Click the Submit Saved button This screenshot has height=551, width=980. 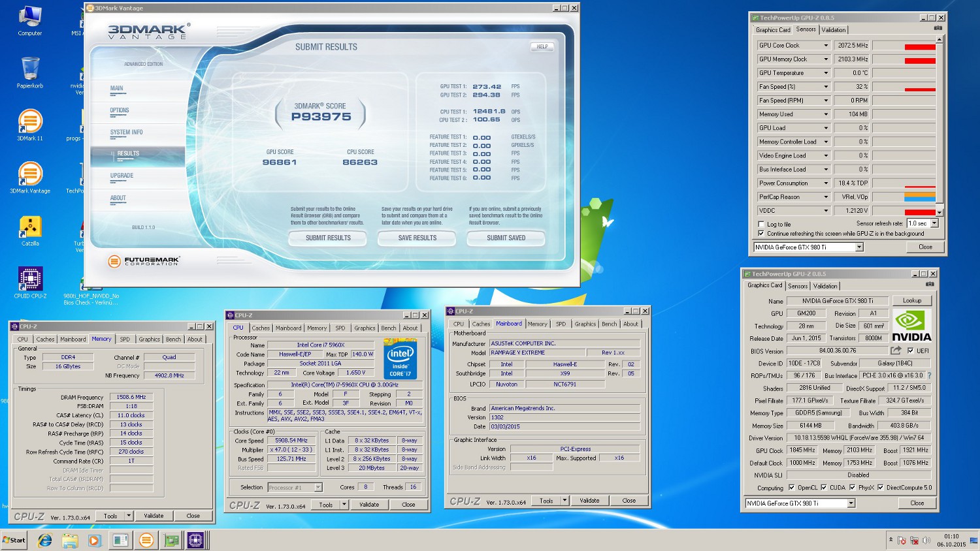(x=506, y=238)
